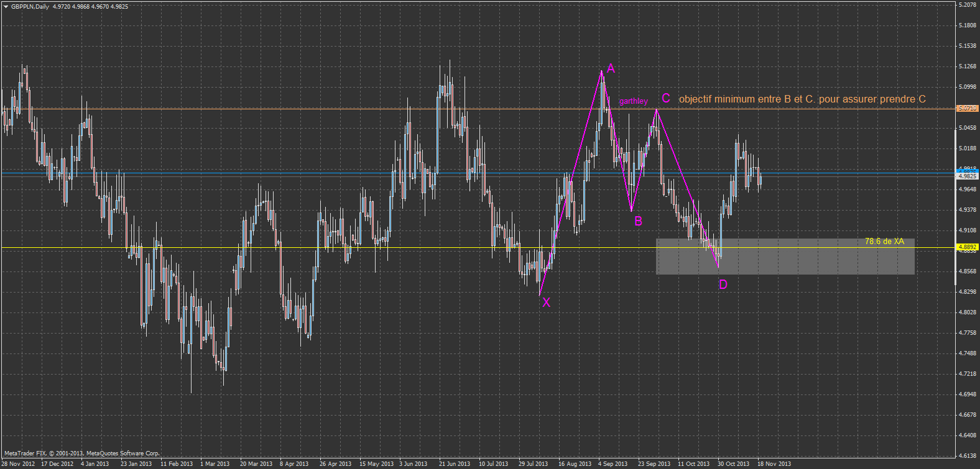Click the 23 Jan 2013 date label

click(136, 464)
